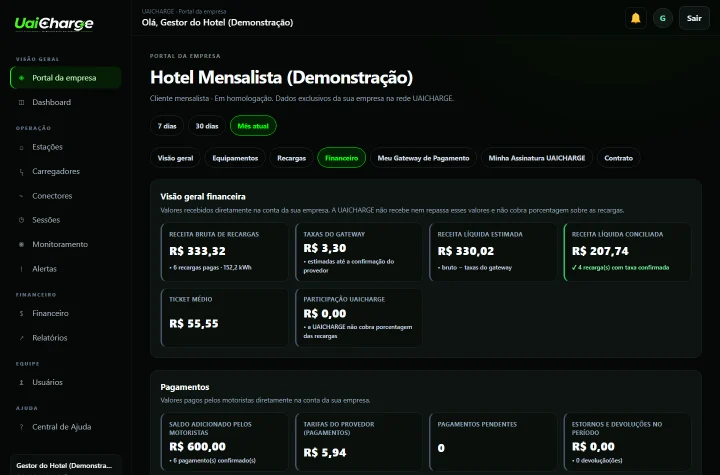Log out with the Sair button

click(694, 18)
